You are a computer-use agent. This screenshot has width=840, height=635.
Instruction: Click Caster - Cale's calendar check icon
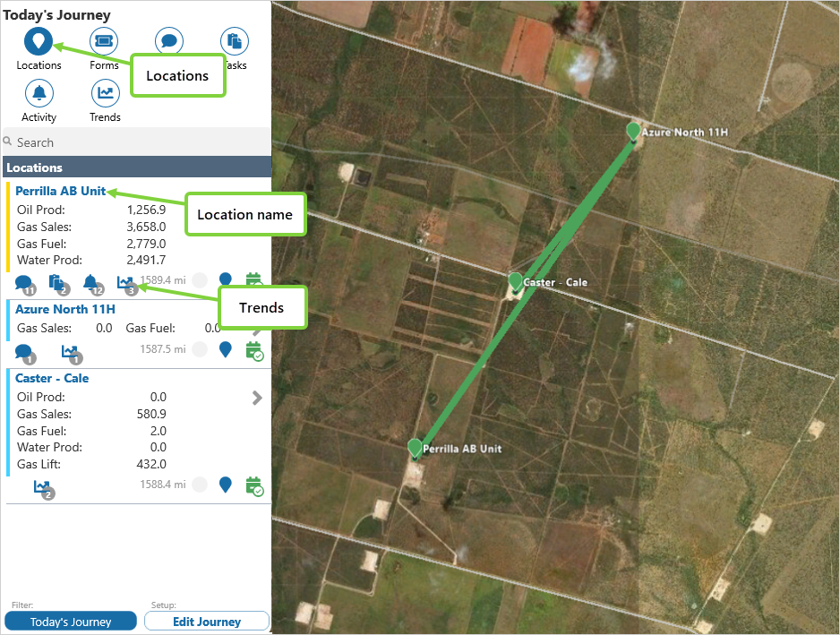[x=254, y=486]
